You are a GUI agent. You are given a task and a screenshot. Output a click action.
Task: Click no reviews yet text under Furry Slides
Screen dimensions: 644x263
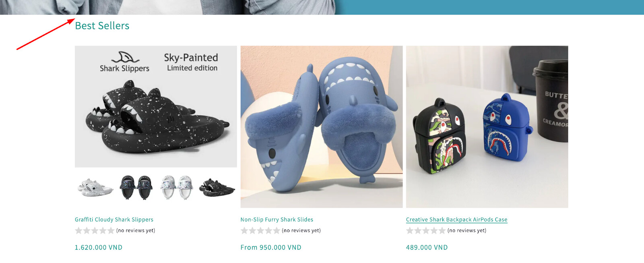pos(301,230)
